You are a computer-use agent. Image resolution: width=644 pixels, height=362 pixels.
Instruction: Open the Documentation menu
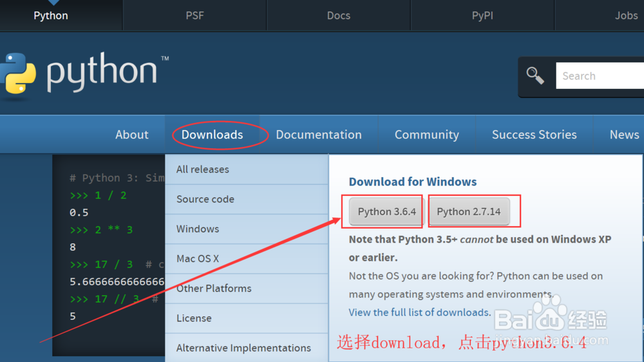(x=319, y=135)
